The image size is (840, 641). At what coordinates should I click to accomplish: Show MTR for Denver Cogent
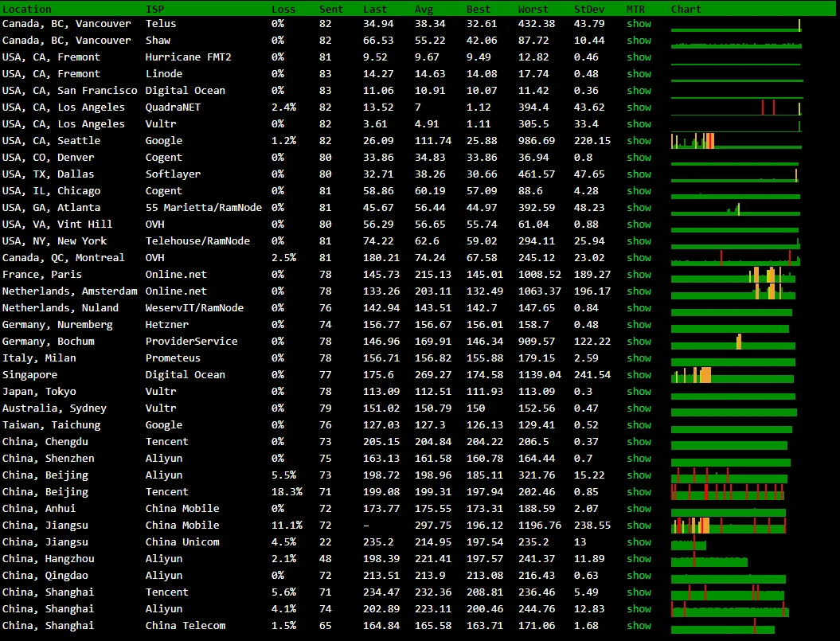(x=639, y=157)
